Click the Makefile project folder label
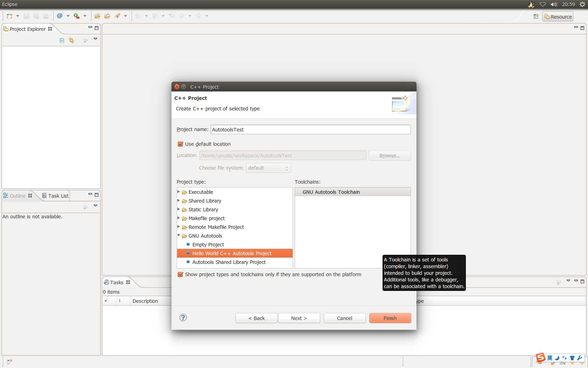The image size is (588, 368). pyautogui.click(x=206, y=218)
